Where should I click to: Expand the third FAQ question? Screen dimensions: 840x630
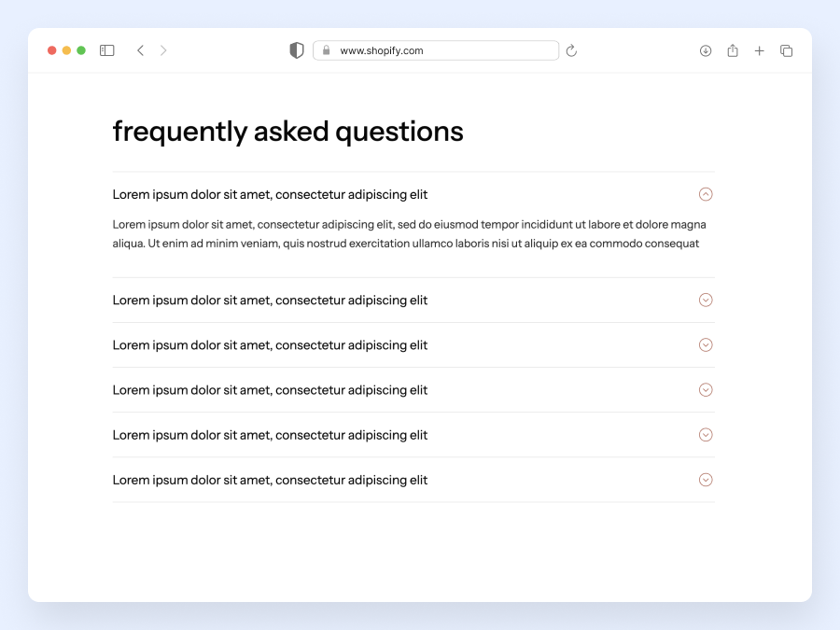point(706,344)
